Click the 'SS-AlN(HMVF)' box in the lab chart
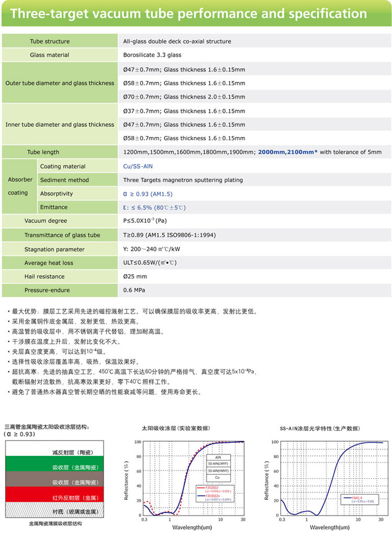Image resolution: width=392 pixels, height=538 pixels. point(218,471)
